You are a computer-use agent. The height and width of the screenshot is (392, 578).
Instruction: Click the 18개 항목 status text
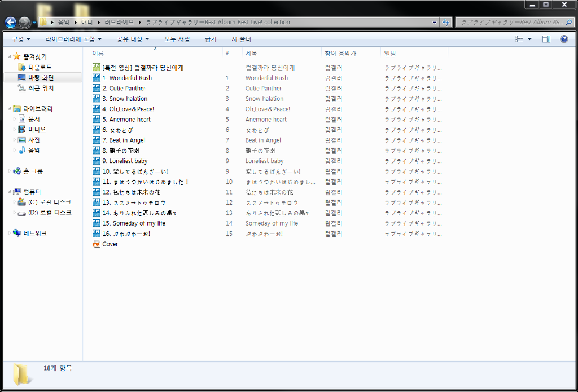[58, 368]
